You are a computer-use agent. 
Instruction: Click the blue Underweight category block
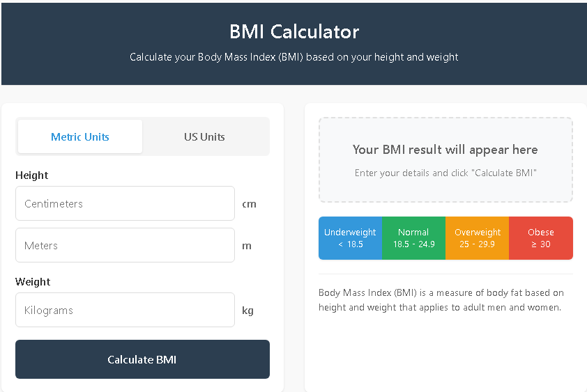[x=350, y=238]
